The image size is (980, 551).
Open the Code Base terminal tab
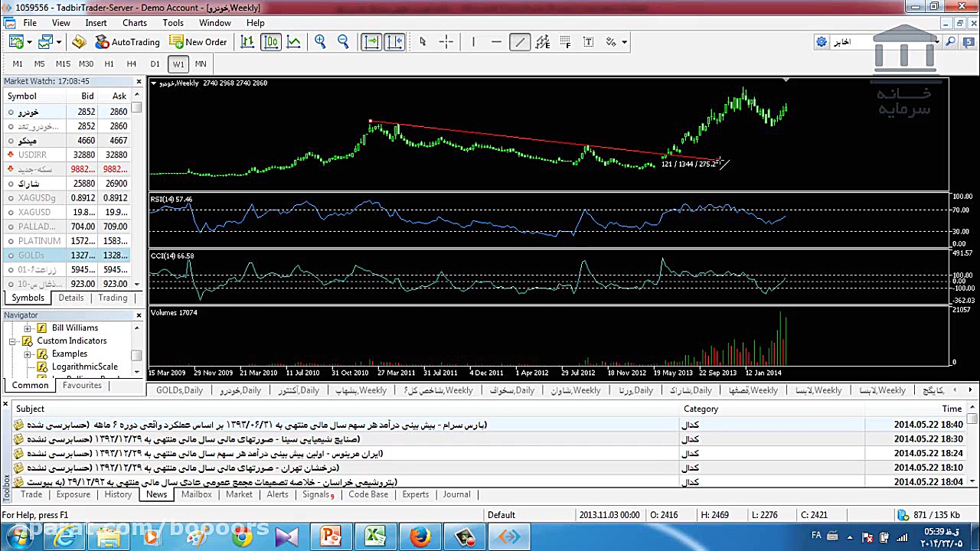coord(368,494)
